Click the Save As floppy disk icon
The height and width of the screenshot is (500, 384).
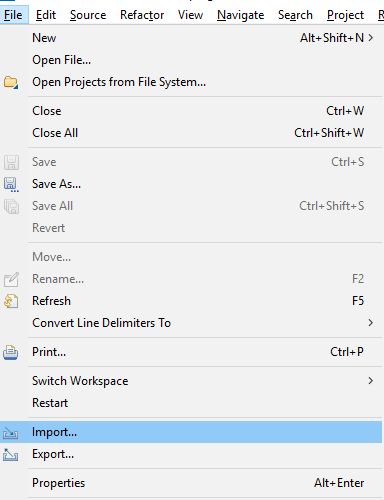tap(11, 184)
